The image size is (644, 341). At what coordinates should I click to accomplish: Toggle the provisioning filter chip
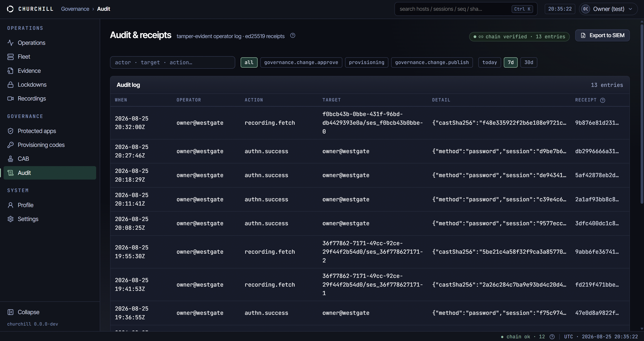366,62
